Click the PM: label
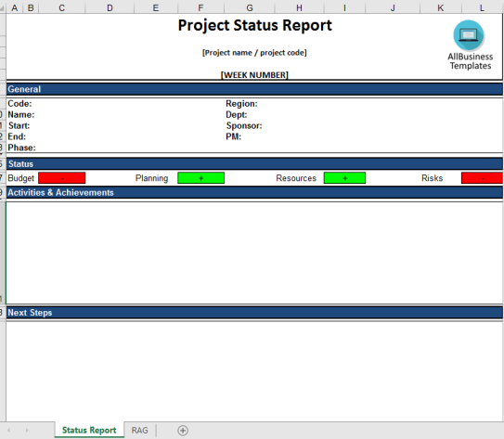 click(233, 136)
